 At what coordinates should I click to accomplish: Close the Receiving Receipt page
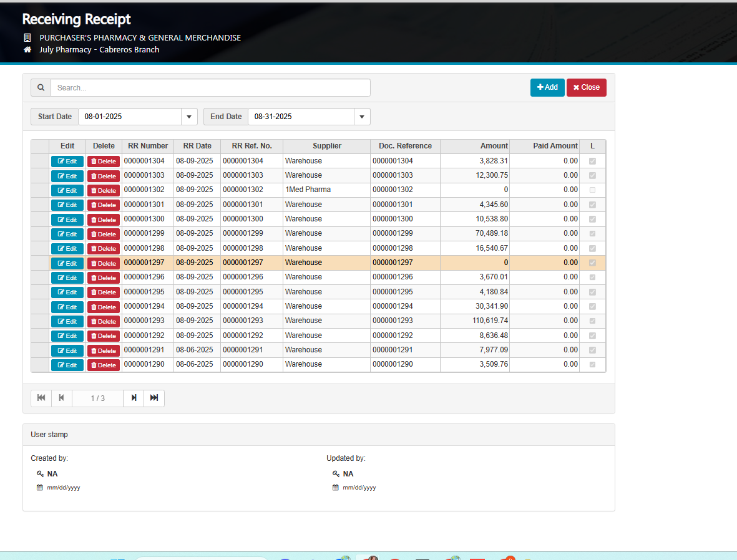(586, 87)
